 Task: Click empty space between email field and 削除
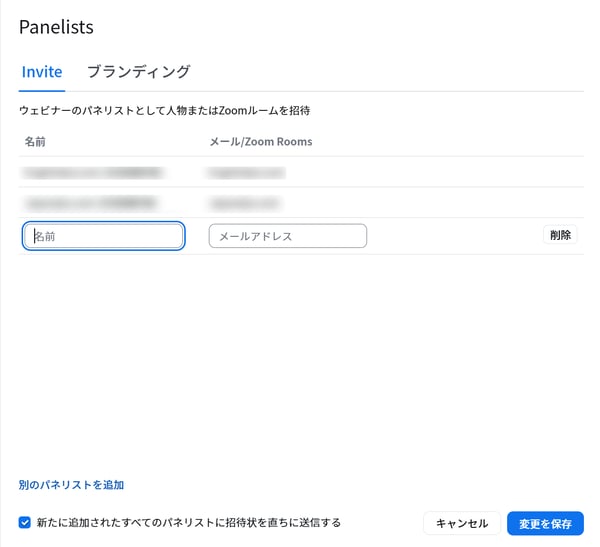coord(455,236)
